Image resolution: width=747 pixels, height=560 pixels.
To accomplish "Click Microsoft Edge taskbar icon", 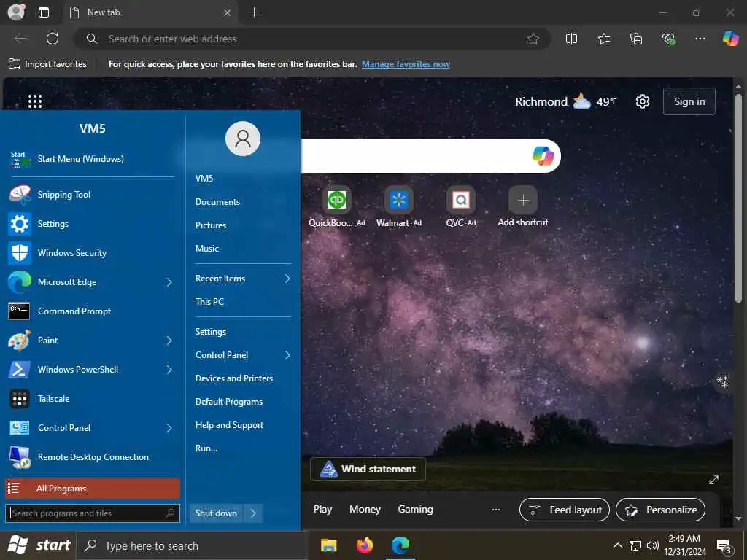I will tap(400, 545).
